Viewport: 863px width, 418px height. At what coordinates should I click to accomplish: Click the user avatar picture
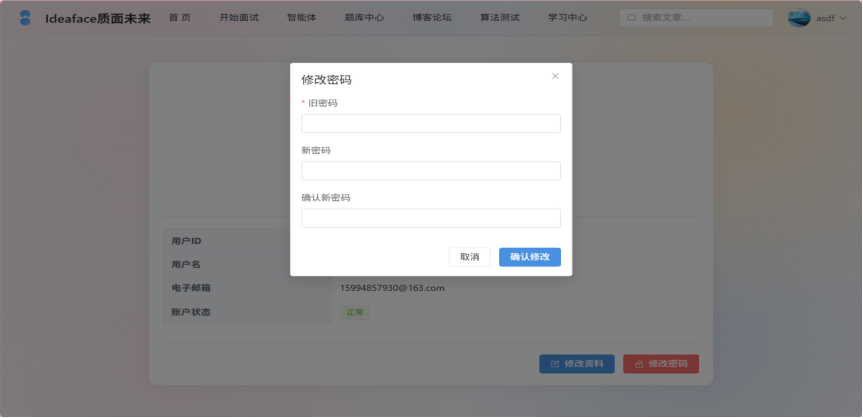coord(799,18)
